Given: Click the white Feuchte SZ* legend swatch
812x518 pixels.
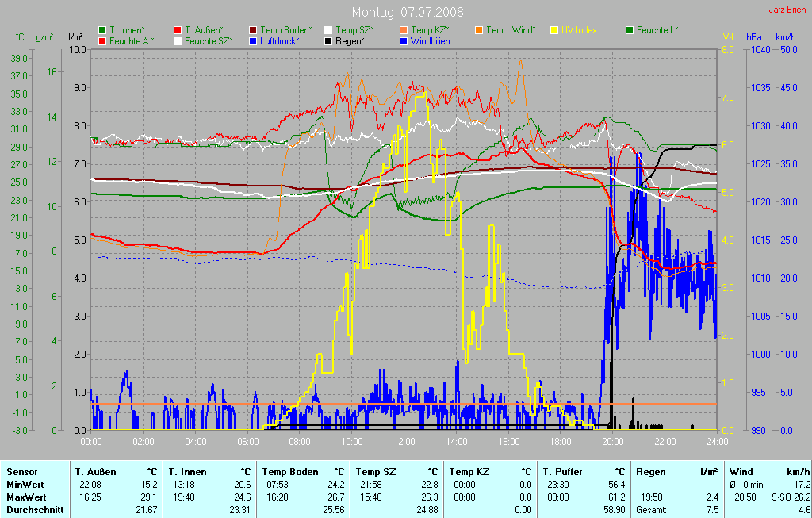Looking at the screenshot, I should click(x=178, y=41).
